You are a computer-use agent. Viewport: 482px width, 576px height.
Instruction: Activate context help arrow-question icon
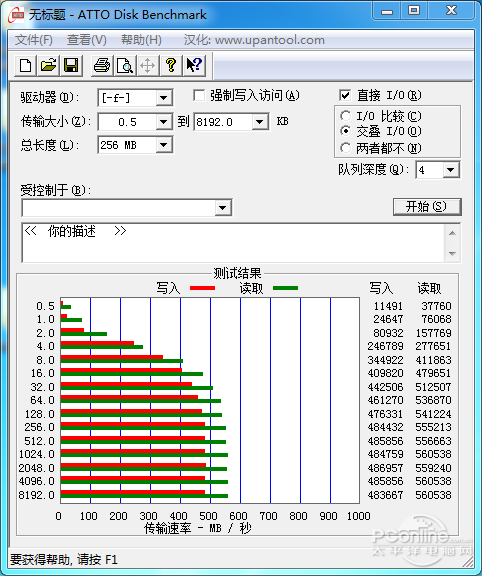pyautogui.click(x=194, y=66)
